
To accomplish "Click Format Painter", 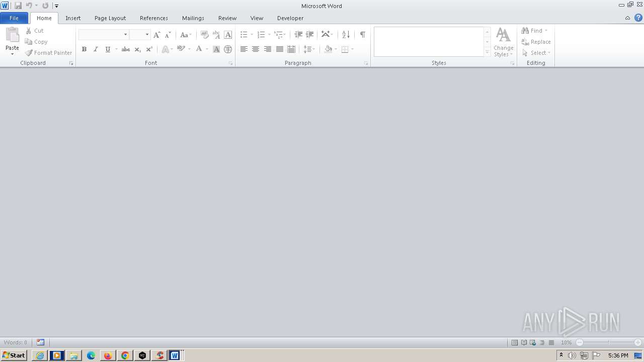I will pos(49,53).
